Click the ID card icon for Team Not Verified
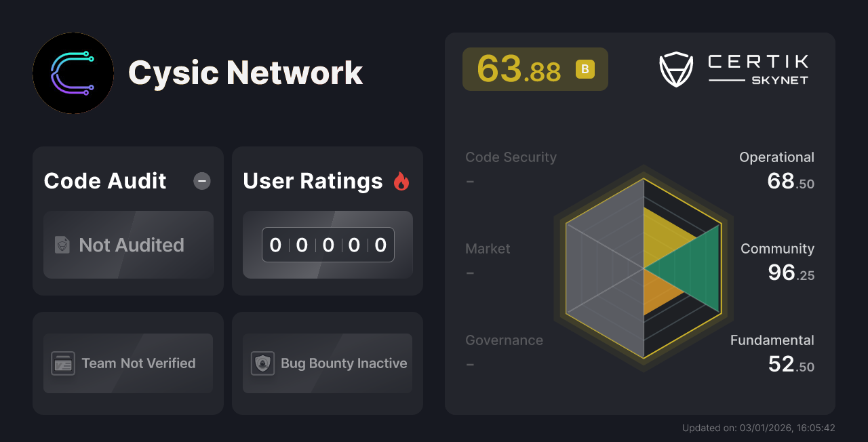The height and width of the screenshot is (442, 868). 64,363
